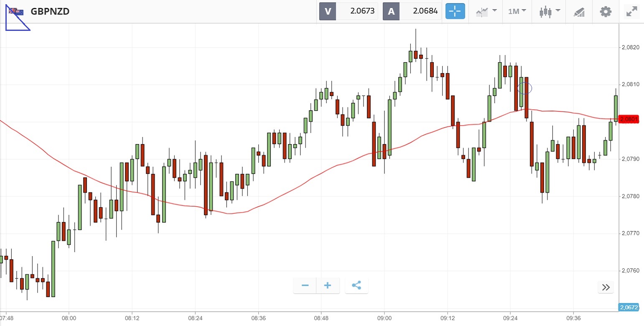
Task: Open the candlestick chart type dropdown
Action: (x=550, y=11)
